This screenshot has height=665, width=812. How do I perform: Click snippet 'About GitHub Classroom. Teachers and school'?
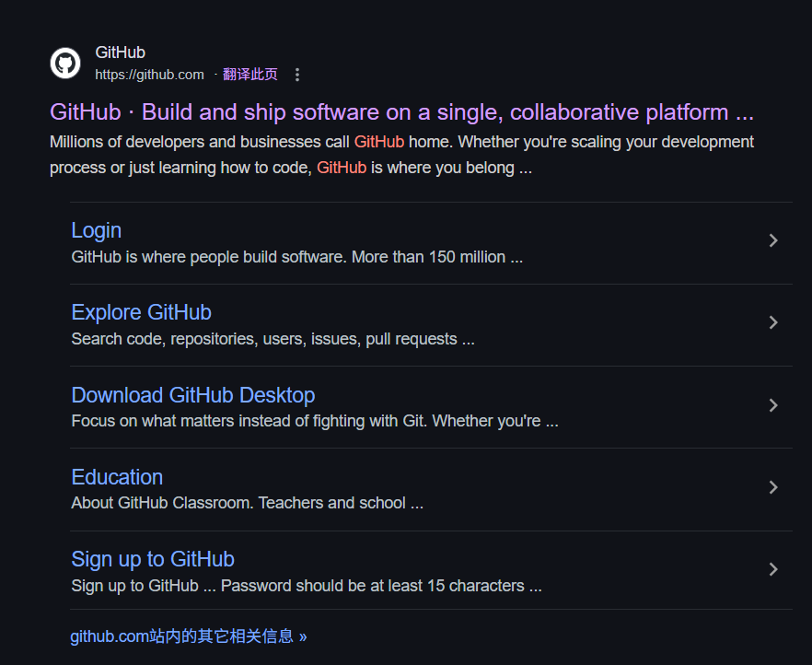click(238, 503)
